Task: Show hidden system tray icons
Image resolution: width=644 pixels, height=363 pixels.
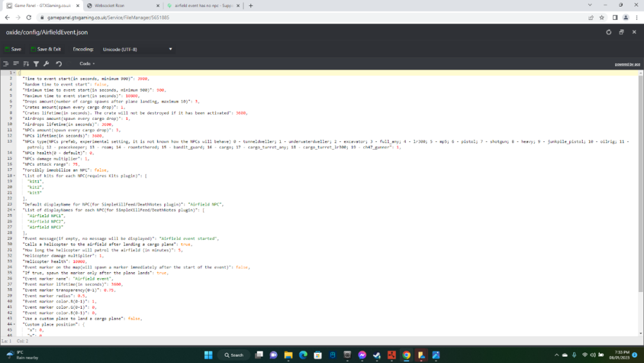Action: click(x=556, y=355)
